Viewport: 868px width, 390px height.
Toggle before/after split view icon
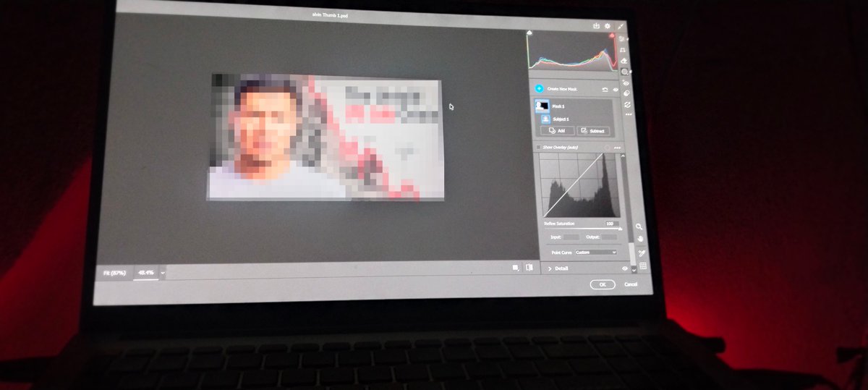(529, 268)
